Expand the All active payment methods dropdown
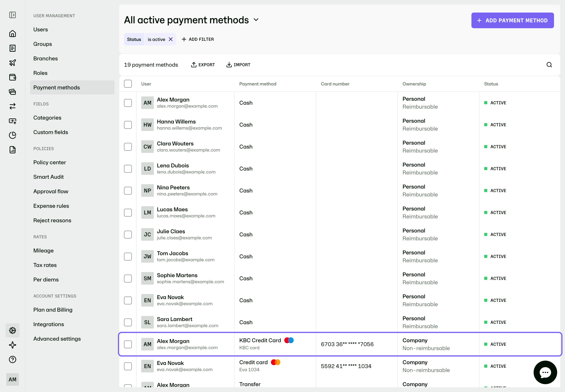Image resolution: width=565 pixels, height=392 pixels. 256,20
